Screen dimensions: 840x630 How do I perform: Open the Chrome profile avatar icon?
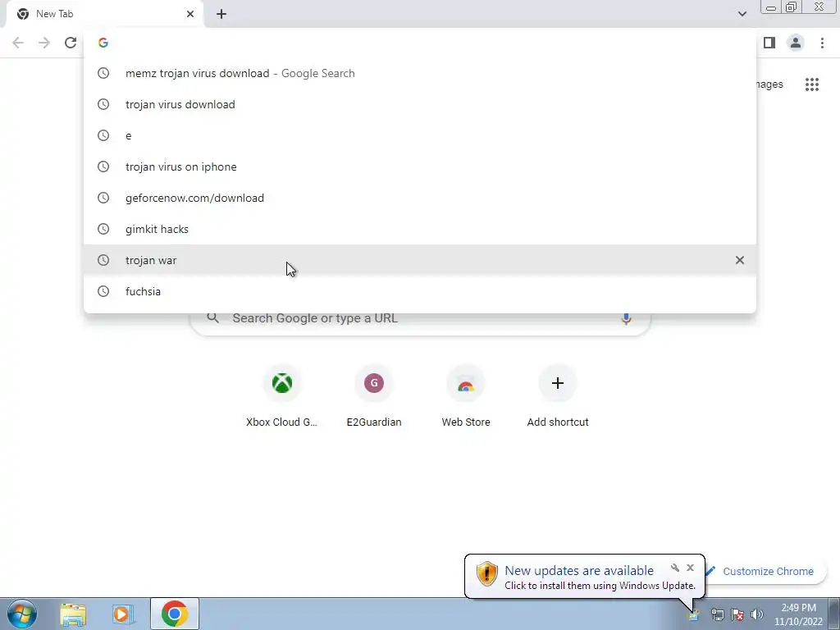(x=796, y=43)
